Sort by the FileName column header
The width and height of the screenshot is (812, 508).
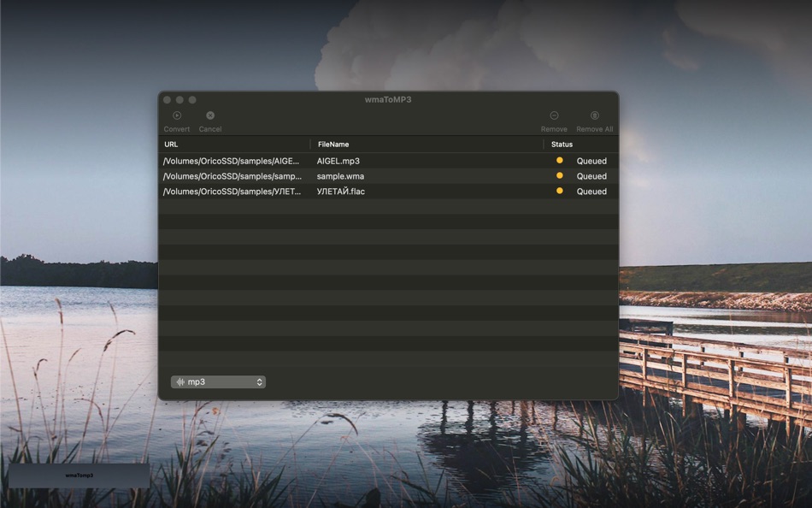pyautogui.click(x=333, y=145)
